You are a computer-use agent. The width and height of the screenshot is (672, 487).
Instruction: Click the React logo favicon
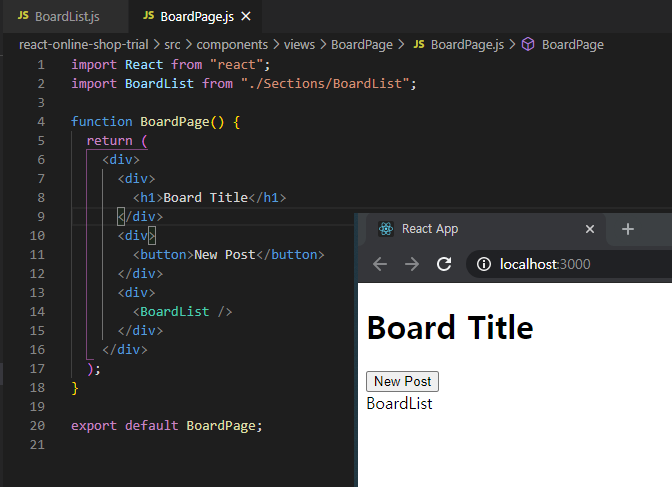coord(386,229)
